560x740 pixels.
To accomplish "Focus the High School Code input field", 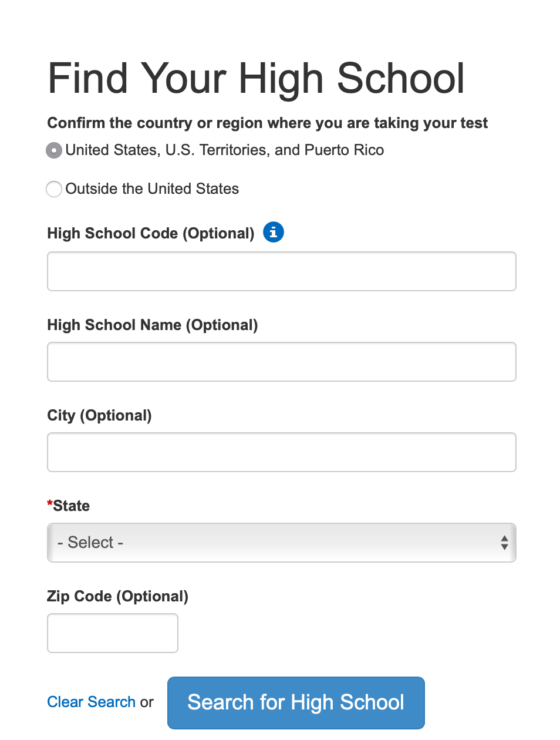I will point(282,271).
